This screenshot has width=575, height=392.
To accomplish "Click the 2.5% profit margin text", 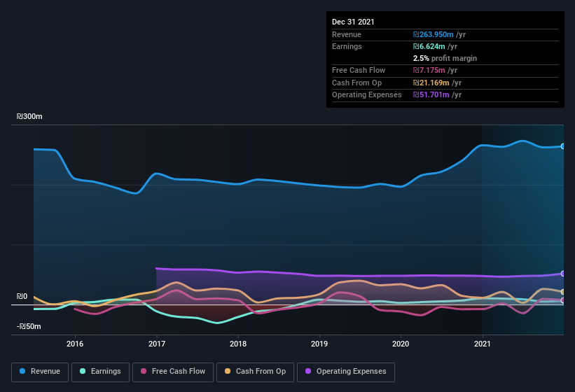I will [445, 58].
